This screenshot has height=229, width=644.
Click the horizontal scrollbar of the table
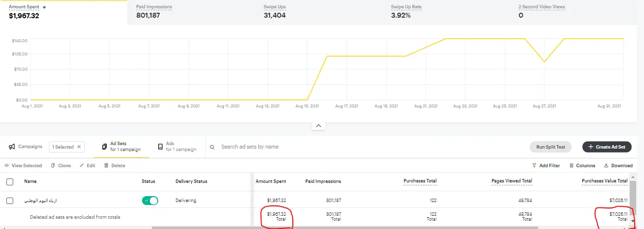[345, 228]
